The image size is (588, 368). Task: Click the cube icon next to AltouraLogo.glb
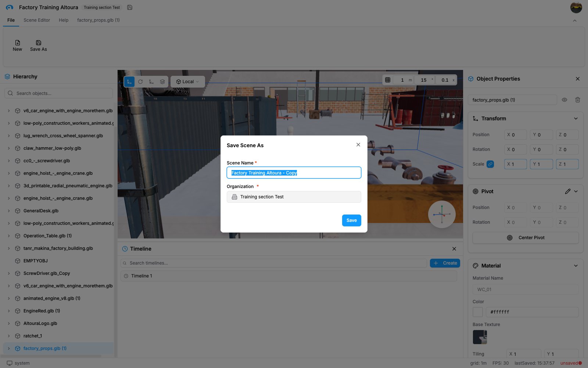(18, 323)
